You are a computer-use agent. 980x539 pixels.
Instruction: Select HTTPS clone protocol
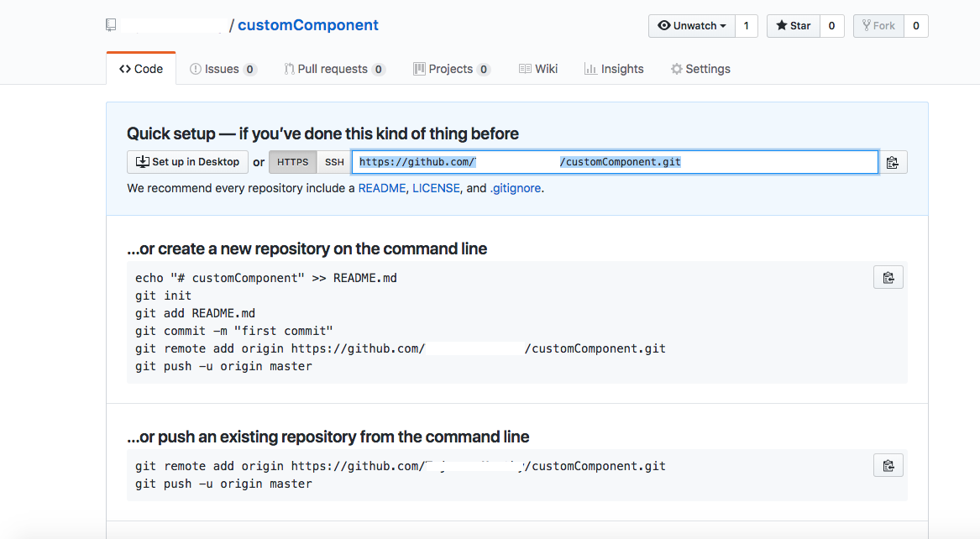(x=292, y=162)
